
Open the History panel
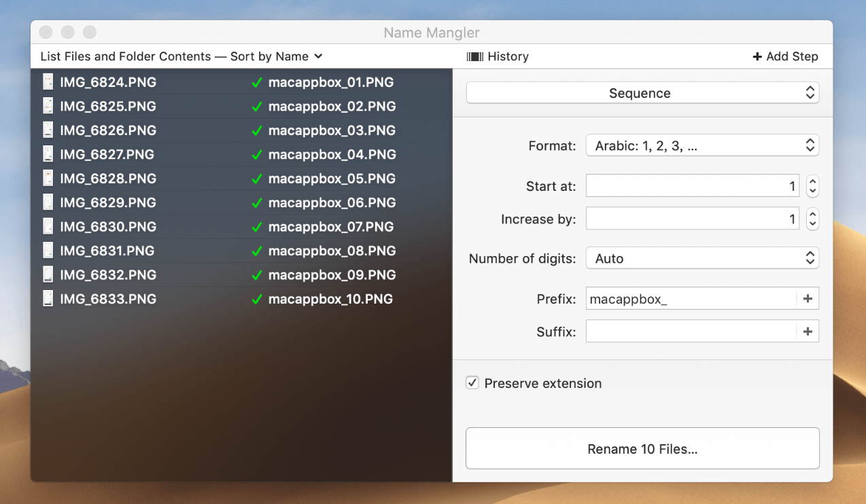click(498, 56)
